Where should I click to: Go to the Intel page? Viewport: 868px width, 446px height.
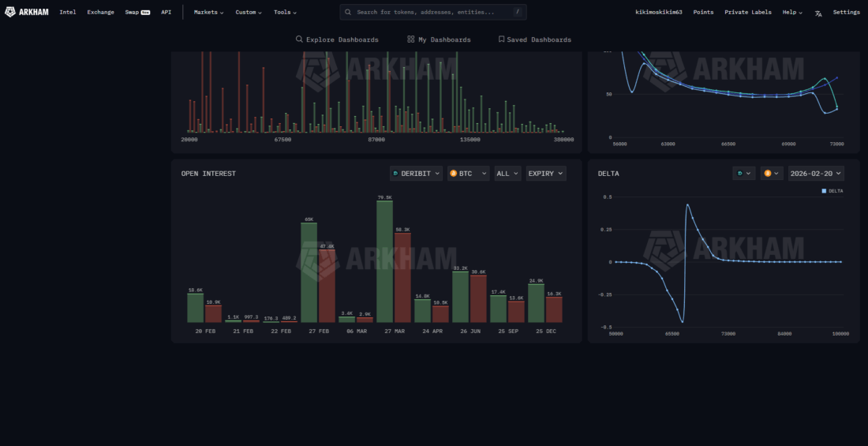point(68,12)
